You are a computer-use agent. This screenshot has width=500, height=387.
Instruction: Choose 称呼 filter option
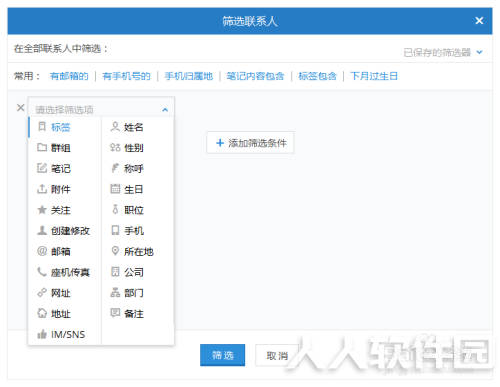(x=138, y=168)
